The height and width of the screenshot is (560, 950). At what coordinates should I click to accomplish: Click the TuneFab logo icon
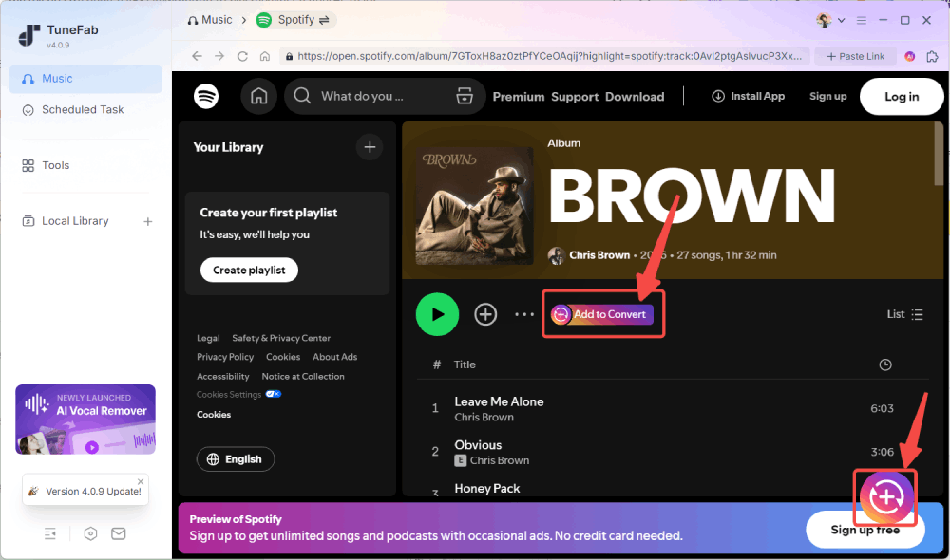point(29,35)
